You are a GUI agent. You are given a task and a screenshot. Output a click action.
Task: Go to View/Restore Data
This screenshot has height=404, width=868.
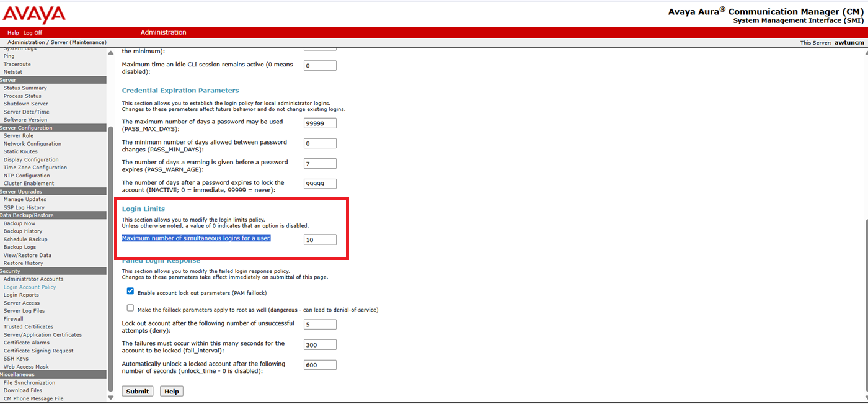coord(27,256)
